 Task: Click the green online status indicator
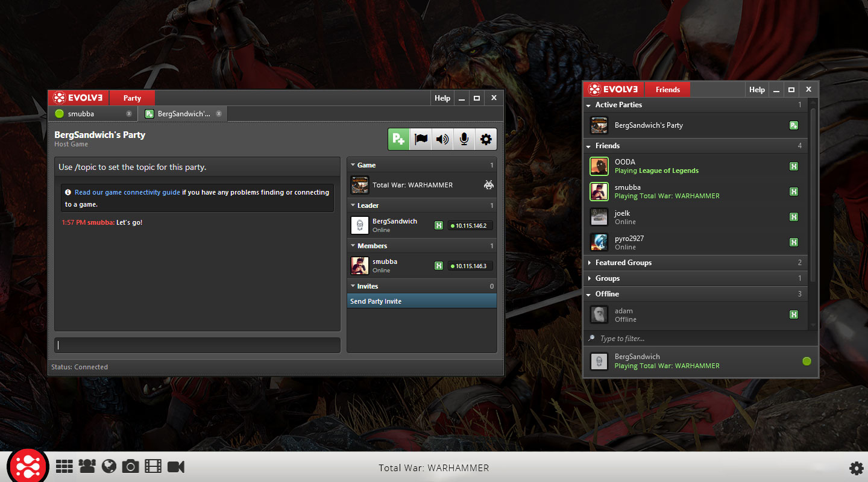(807, 361)
